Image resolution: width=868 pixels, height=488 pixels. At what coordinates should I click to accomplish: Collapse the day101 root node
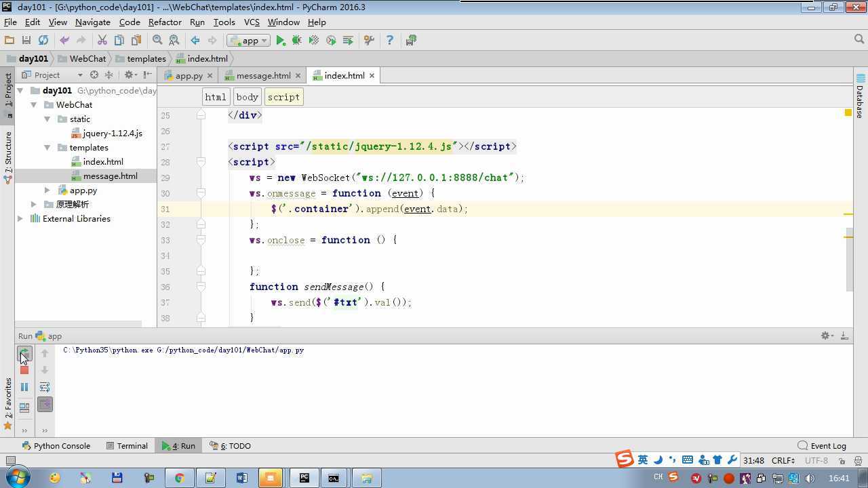tap(20, 90)
